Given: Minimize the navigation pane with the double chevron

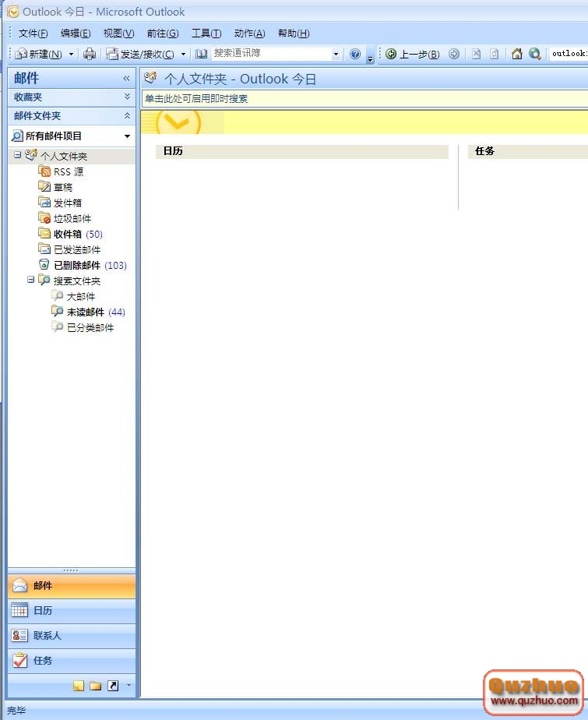Looking at the screenshot, I should click(x=126, y=79).
